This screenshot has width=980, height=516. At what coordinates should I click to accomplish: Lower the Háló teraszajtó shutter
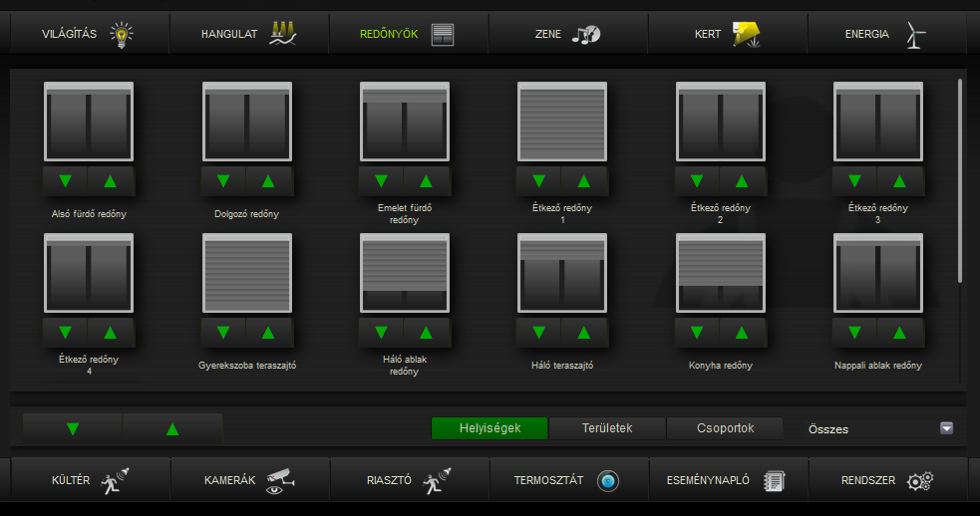[538, 333]
